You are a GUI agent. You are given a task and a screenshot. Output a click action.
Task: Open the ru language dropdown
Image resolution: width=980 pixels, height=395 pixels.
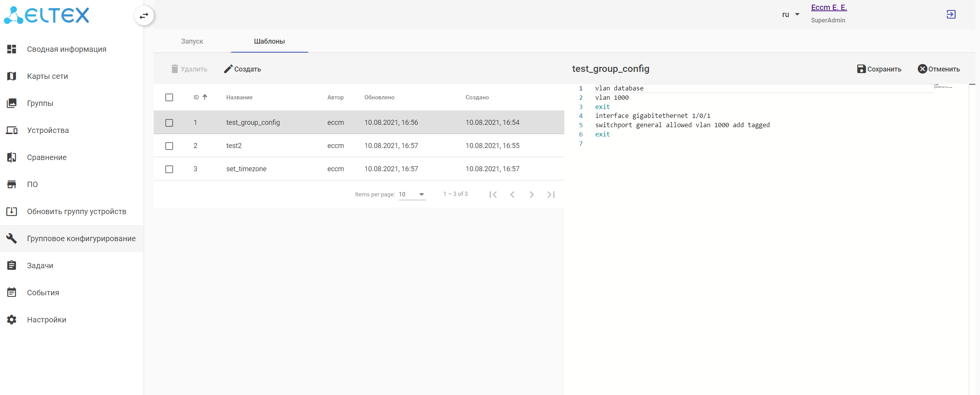[x=790, y=15]
